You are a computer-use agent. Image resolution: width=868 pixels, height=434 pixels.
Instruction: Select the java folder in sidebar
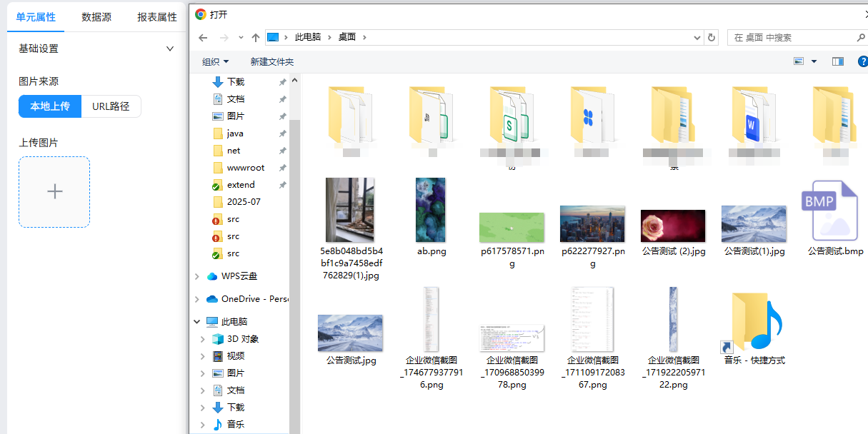(235, 133)
